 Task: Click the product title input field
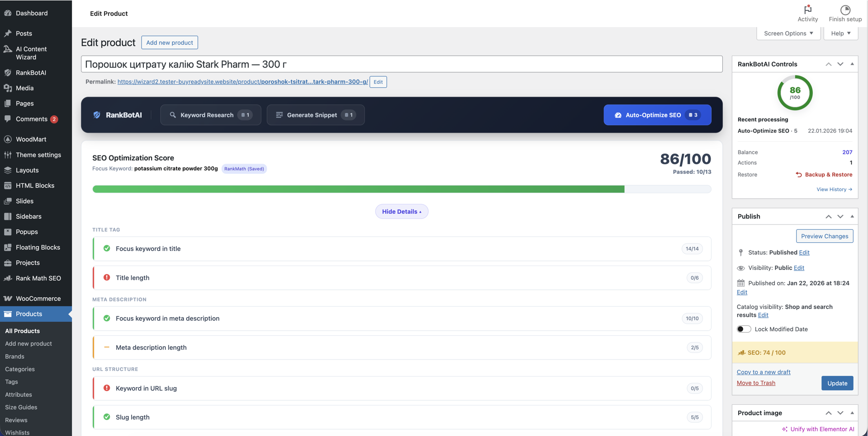point(402,64)
